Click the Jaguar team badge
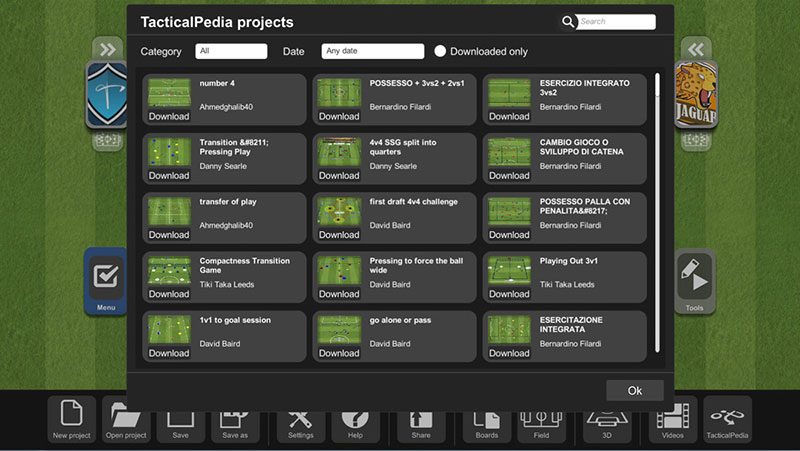 click(x=696, y=94)
